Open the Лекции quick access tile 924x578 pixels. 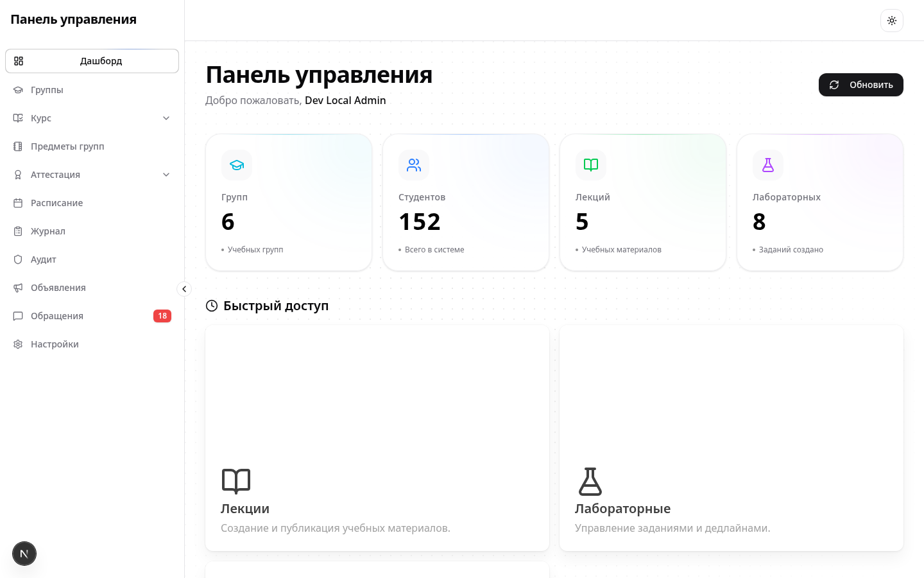coord(377,438)
